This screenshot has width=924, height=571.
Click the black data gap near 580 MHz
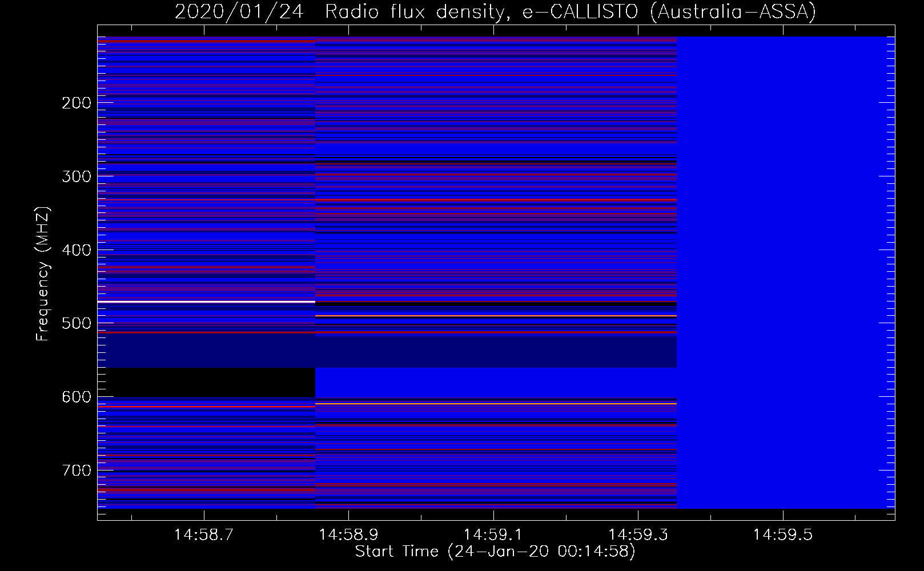tap(206, 383)
